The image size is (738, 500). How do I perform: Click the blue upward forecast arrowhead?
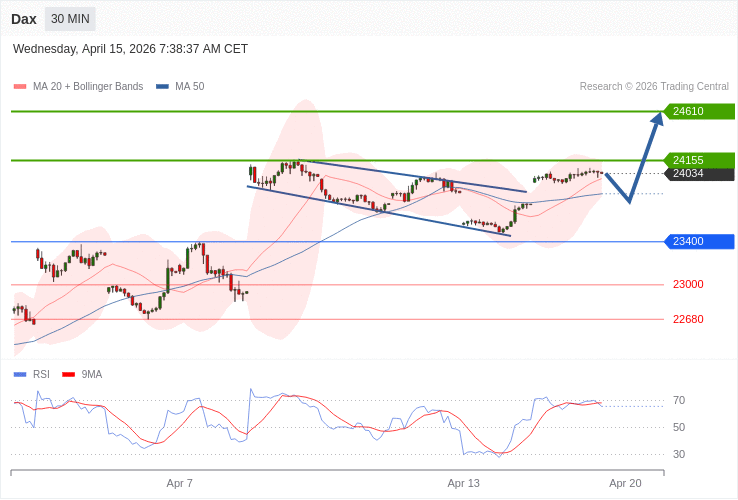(657, 119)
